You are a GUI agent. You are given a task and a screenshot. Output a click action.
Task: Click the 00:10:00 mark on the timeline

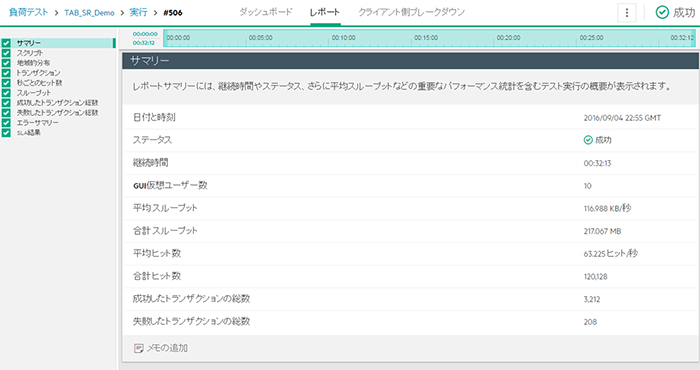pos(343,38)
